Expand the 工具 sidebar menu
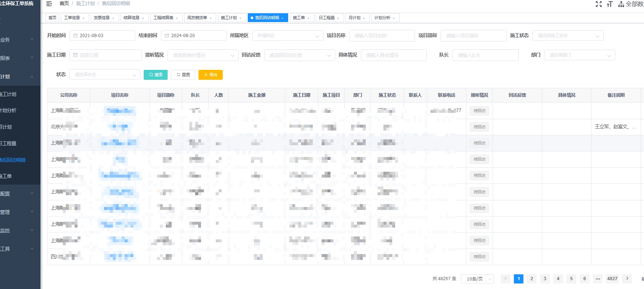Screen dimensions: 644x289 coord(20,249)
